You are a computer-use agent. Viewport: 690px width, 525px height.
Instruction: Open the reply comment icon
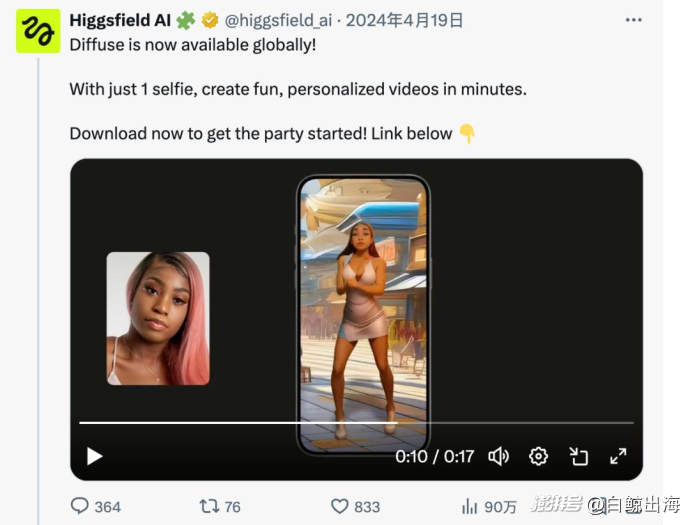[x=80, y=506]
